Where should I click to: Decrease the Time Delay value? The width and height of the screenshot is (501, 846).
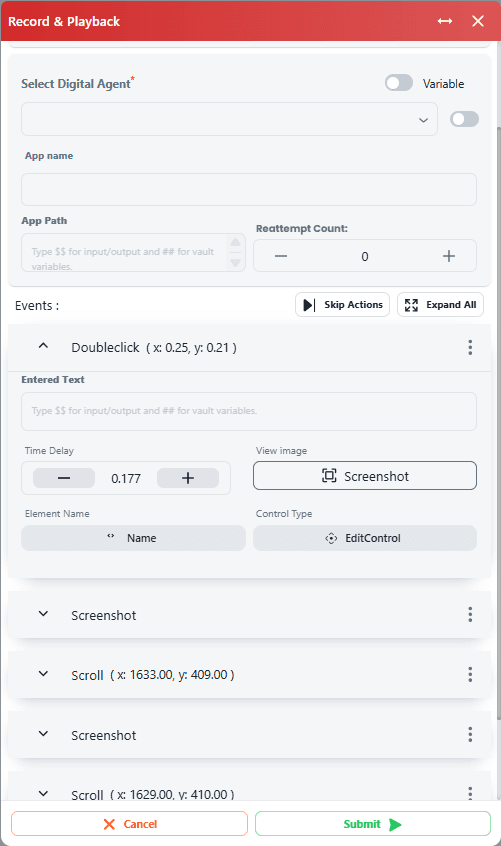click(64, 478)
